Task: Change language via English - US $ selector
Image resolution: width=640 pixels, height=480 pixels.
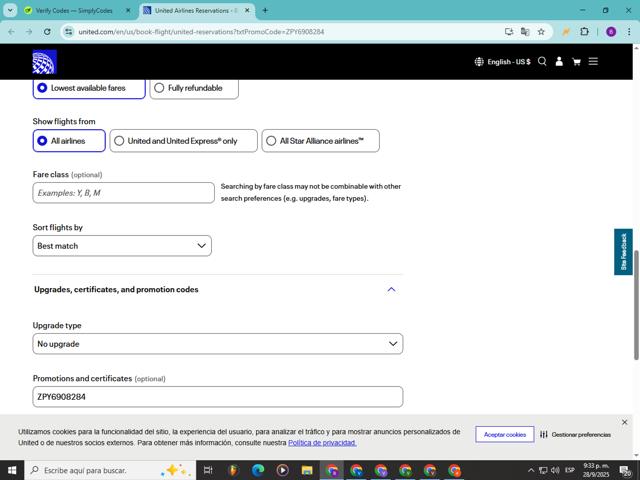Action: coord(502,62)
